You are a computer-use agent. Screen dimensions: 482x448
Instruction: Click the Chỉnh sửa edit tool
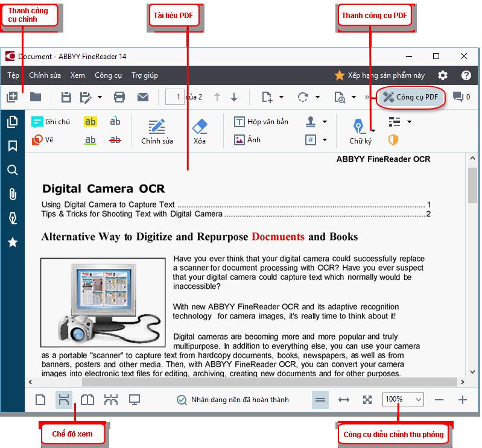[x=157, y=131]
